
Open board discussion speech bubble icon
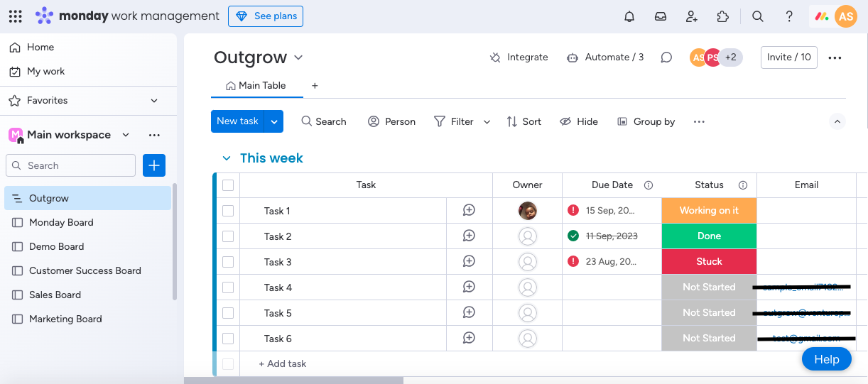[x=666, y=57]
